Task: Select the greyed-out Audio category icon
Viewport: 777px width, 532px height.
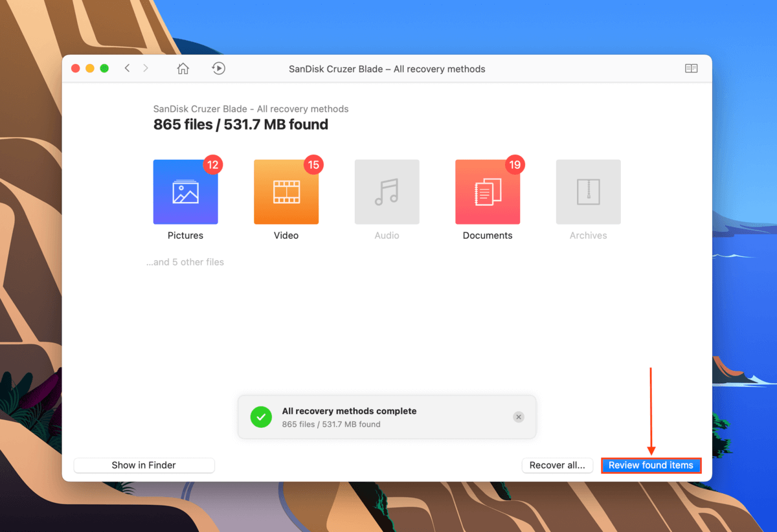Action: (387, 192)
